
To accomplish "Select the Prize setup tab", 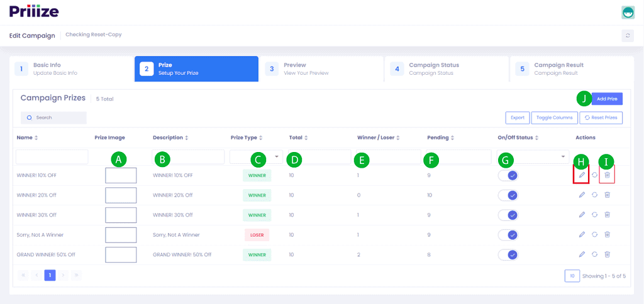I will 196,69.
